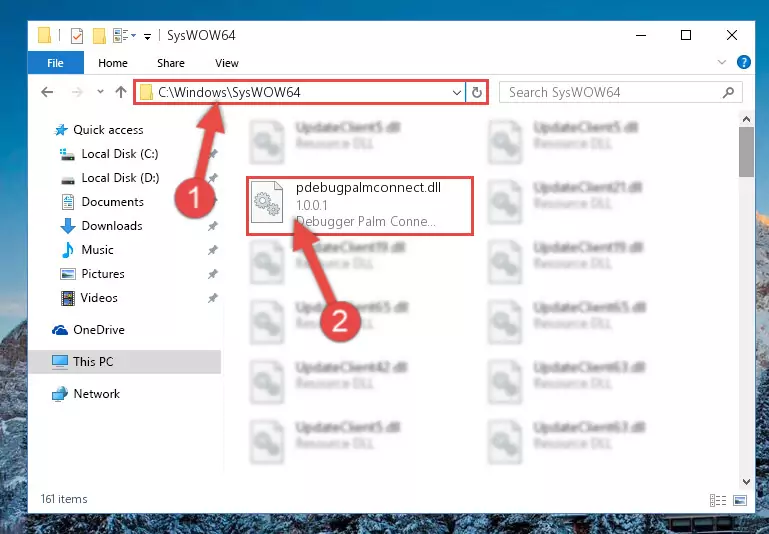Open Help with the question mark icon
769x534 pixels.
click(x=743, y=62)
